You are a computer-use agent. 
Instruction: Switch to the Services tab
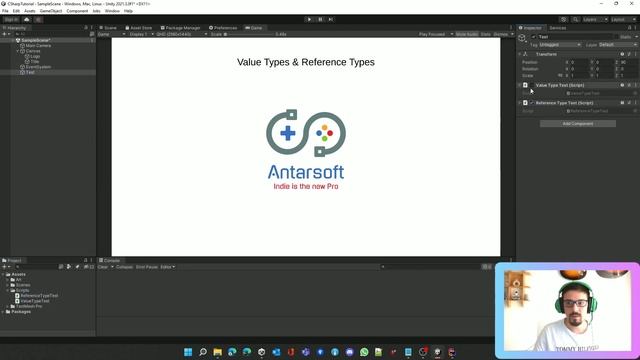coord(558,28)
